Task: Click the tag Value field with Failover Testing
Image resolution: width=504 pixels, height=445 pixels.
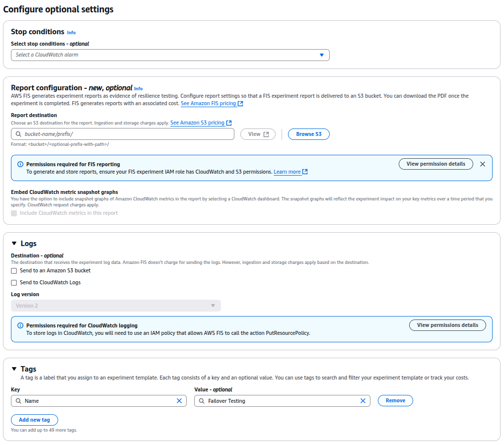Action: click(282, 401)
